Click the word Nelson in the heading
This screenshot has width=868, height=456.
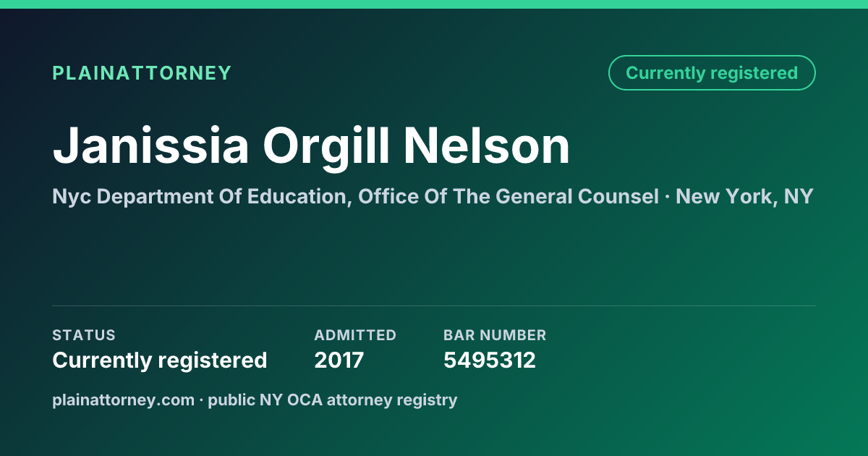[x=487, y=145]
